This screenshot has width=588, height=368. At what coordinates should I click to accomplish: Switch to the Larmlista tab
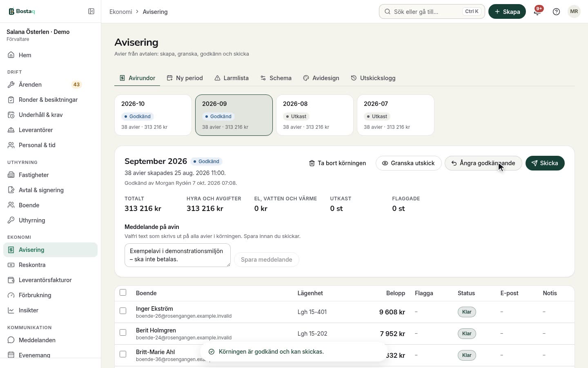pos(232,78)
